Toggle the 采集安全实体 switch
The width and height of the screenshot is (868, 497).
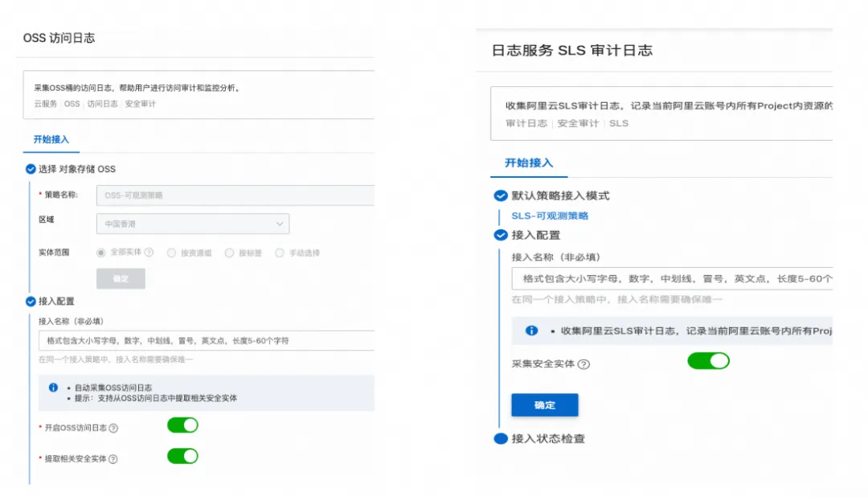(709, 361)
